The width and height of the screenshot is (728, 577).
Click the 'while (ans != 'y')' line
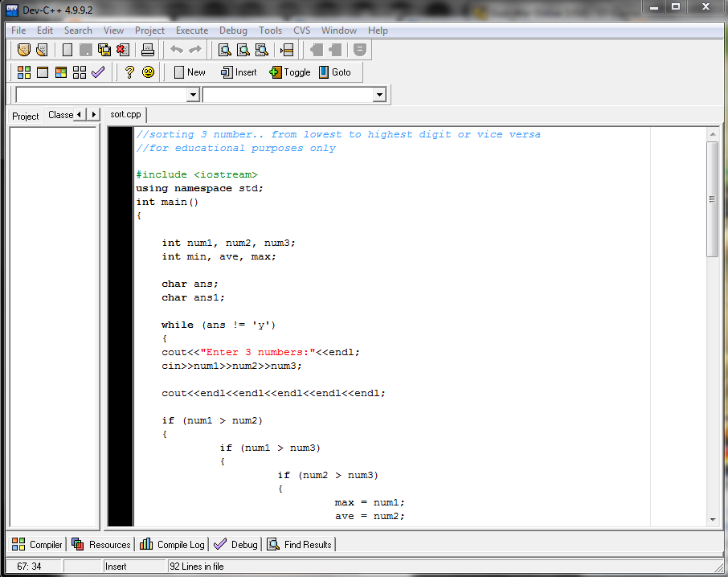point(219,325)
